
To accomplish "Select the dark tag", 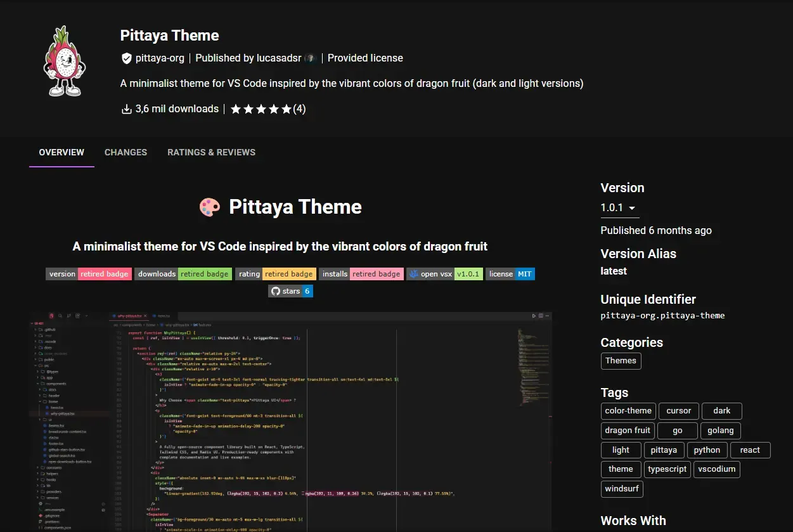I will click(722, 411).
